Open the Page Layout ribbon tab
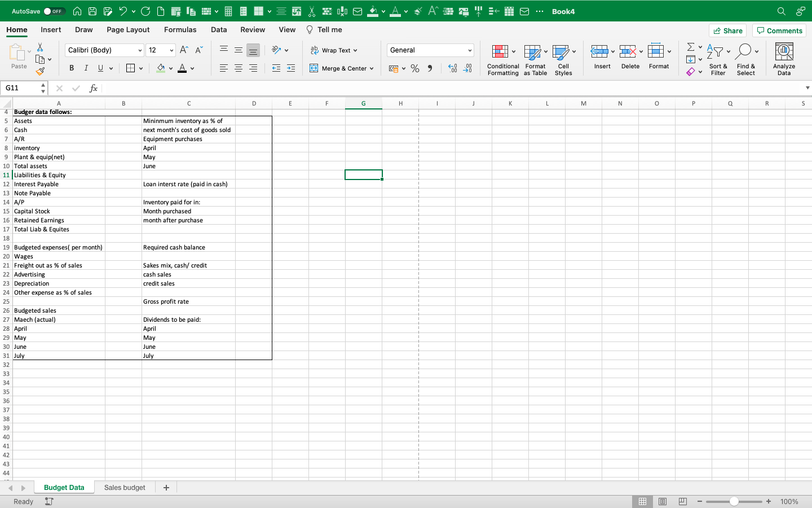 pyautogui.click(x=128, y=30)
